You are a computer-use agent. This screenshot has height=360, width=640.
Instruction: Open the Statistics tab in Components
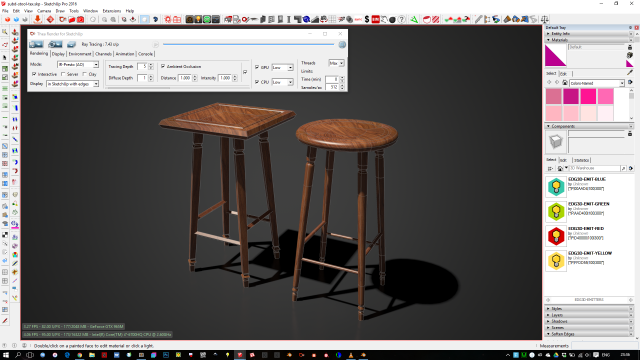coord(581,160)
